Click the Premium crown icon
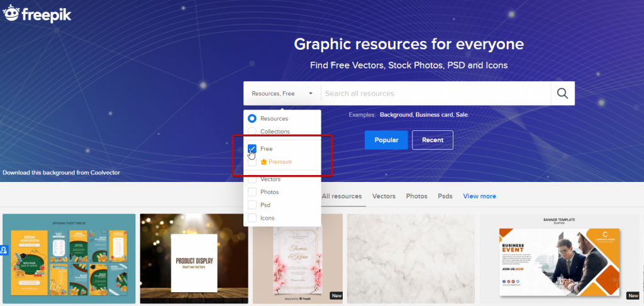Image resolution: width=644 pixels, height=306 pixels. [264, 162]
